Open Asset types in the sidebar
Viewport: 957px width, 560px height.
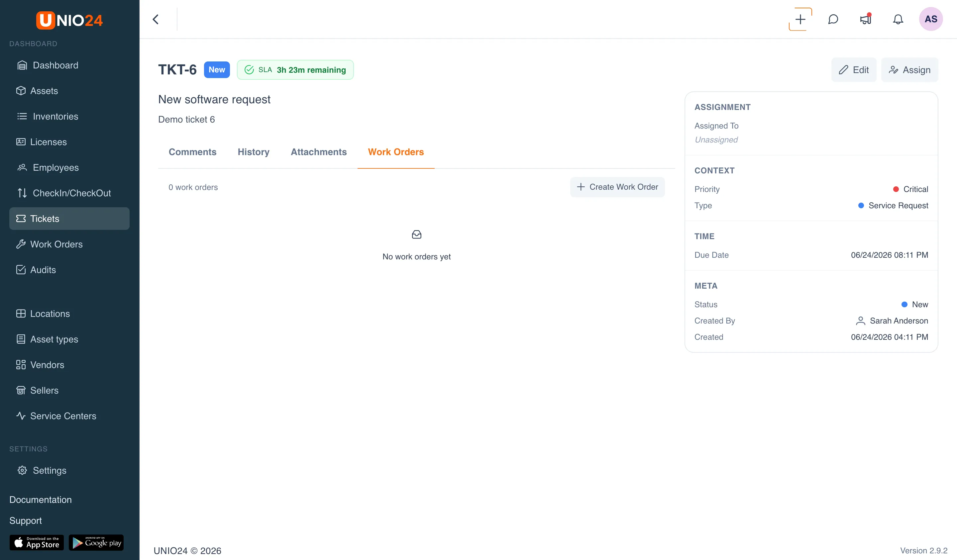(69, 339)
